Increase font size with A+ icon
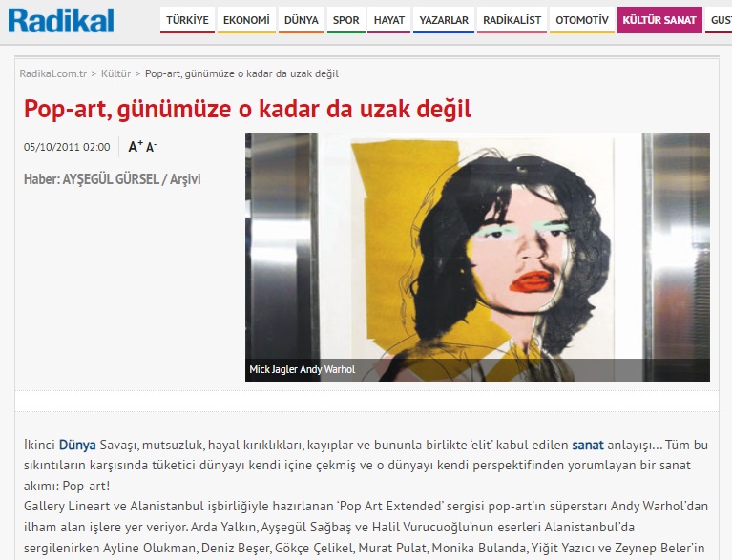Image resolution: width=732 pixels, height=560 pixels. (x=136, y=147)
